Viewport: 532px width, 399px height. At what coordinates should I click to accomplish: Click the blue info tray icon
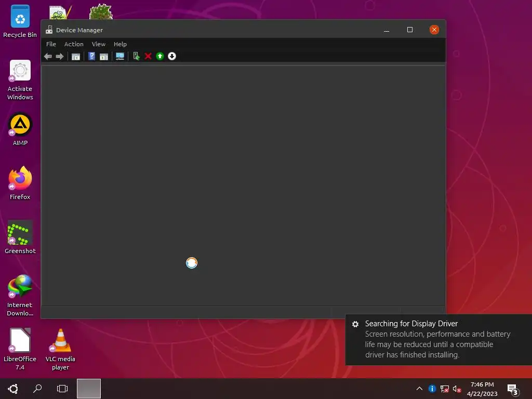tap(432, 389)
